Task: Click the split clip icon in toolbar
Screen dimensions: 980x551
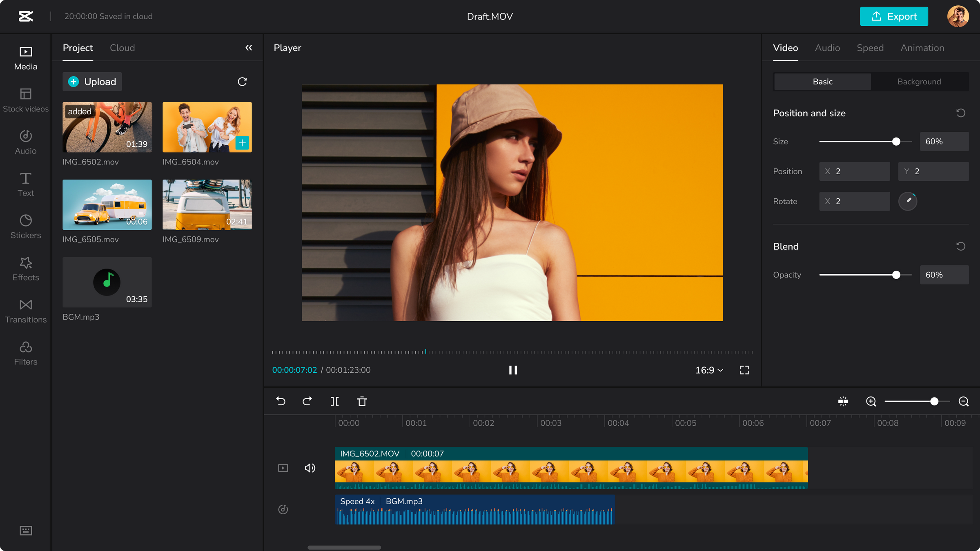Action: coord(335,402)
